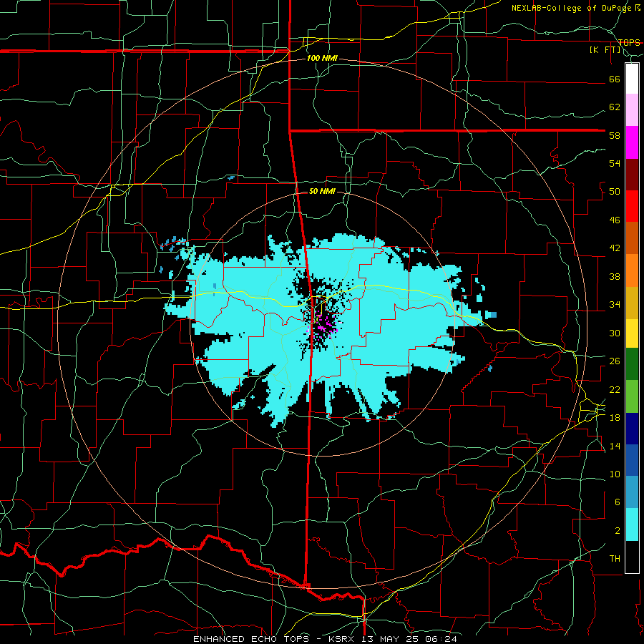644x644 pixels.
Task: Click the legend value 38
Action: (615, 276)
